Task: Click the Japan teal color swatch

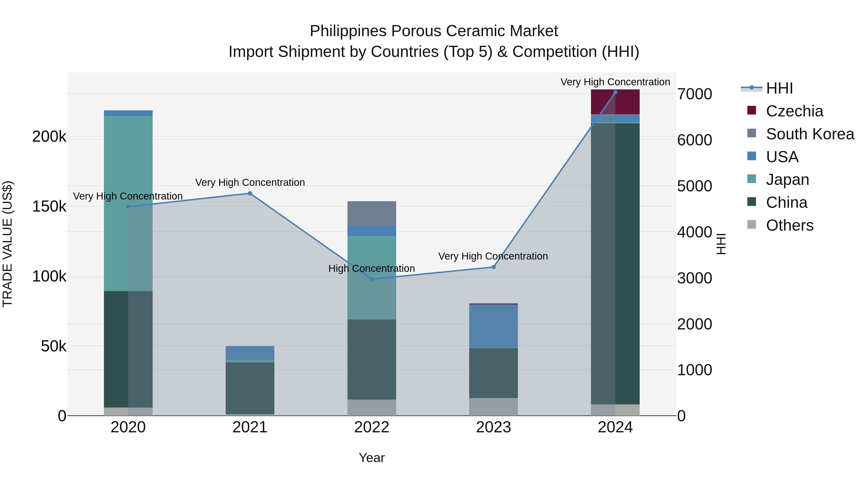Action: [752, 179]
